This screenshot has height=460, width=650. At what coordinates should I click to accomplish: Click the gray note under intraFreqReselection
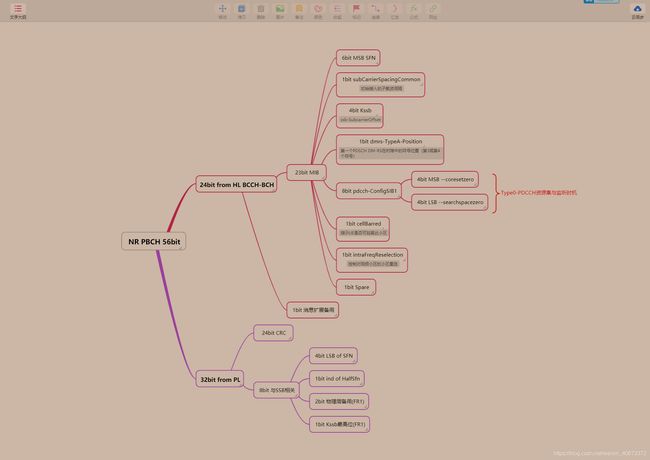(372, 264)
